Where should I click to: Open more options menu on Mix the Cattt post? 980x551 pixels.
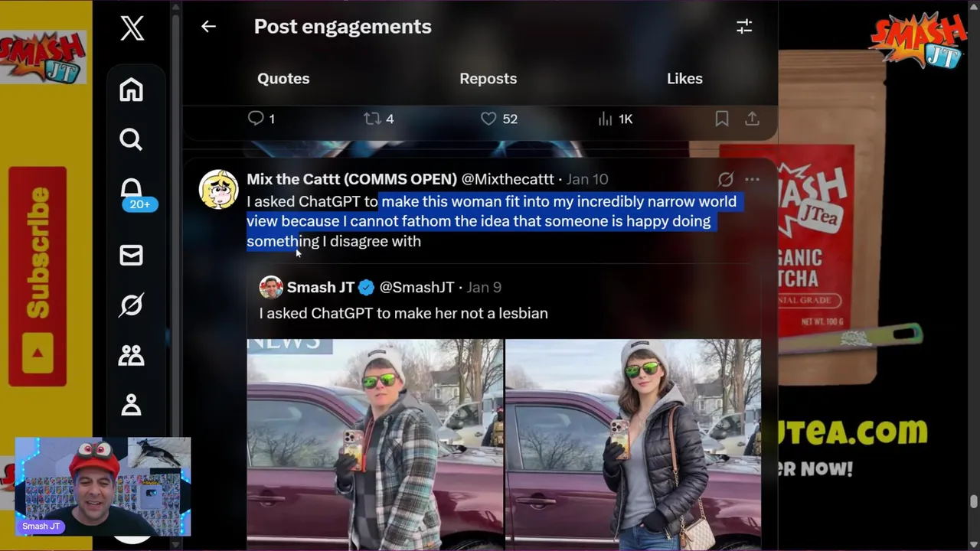pos(752,180)
